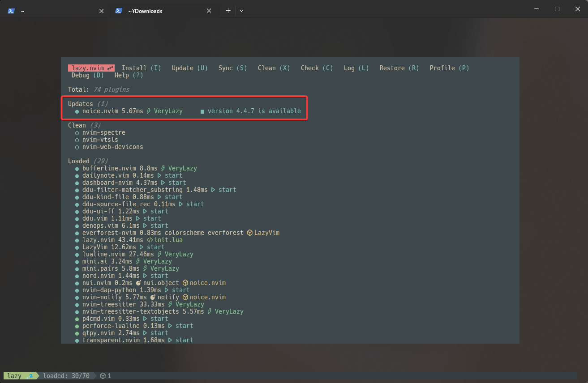Click nui.object require icon
This screenshot has width=588, height=383.
(139, 283)
